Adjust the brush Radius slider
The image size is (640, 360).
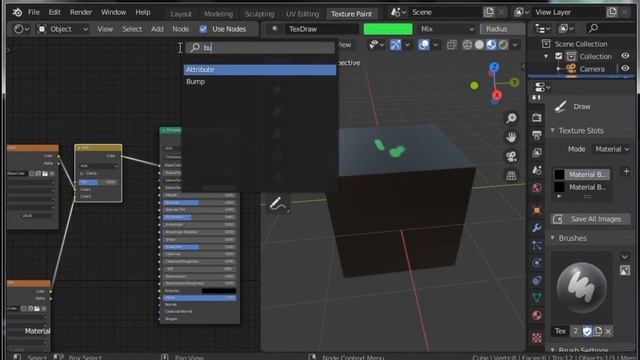coord(502,29)
